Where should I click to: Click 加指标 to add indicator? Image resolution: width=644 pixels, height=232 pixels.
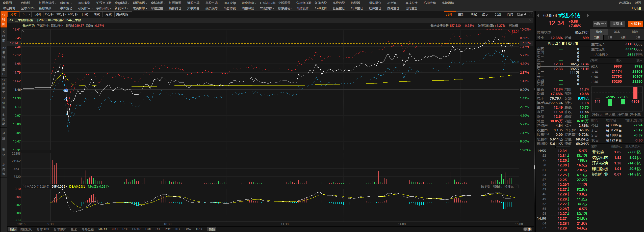(x=497, y=187)
